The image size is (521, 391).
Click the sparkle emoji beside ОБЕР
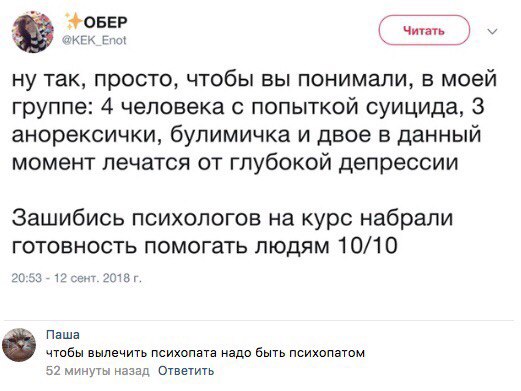point(74,22)
